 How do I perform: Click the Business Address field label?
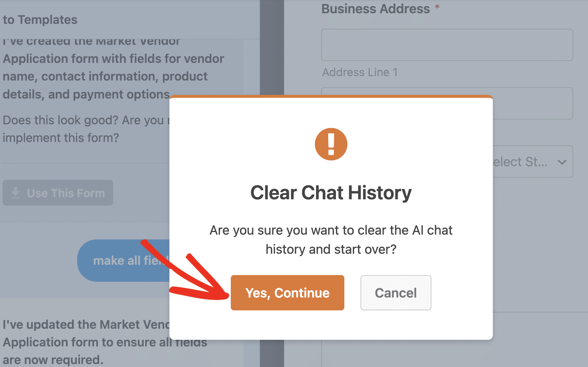[x=375, y=9]
